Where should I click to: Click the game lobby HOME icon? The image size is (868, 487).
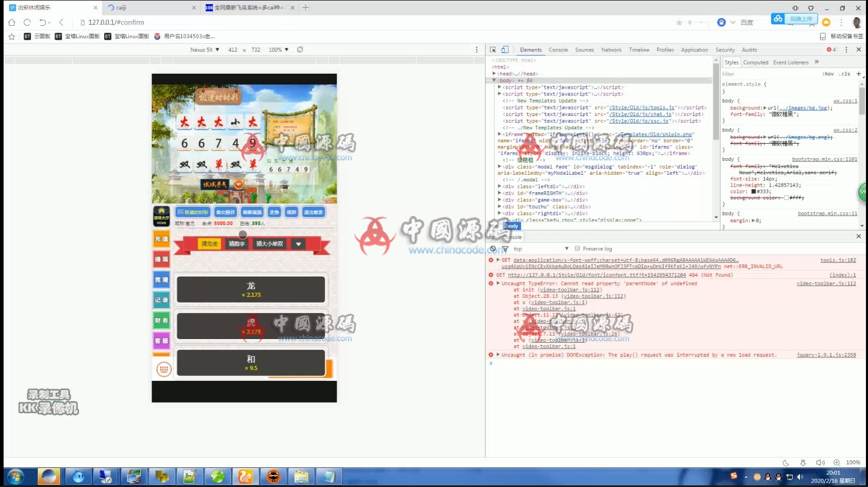coord(161,216)
